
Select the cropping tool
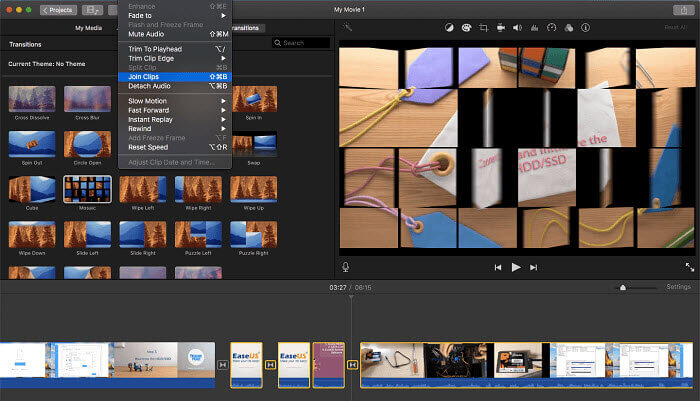[482, 28]
